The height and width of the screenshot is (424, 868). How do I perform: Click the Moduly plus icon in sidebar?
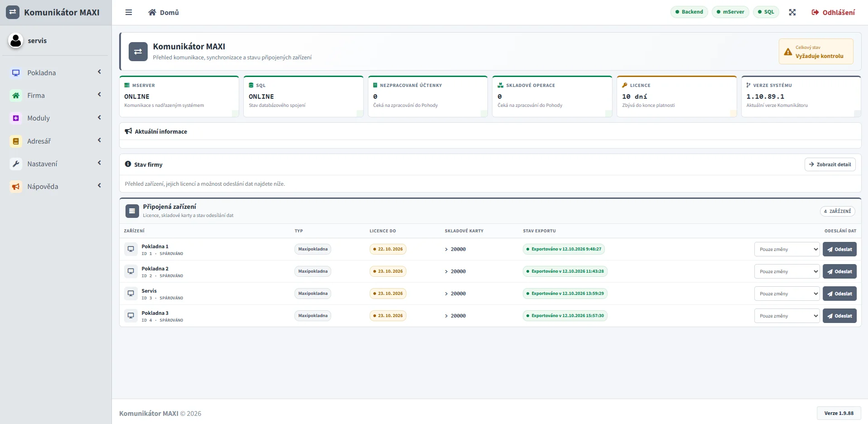pos(16,118)
